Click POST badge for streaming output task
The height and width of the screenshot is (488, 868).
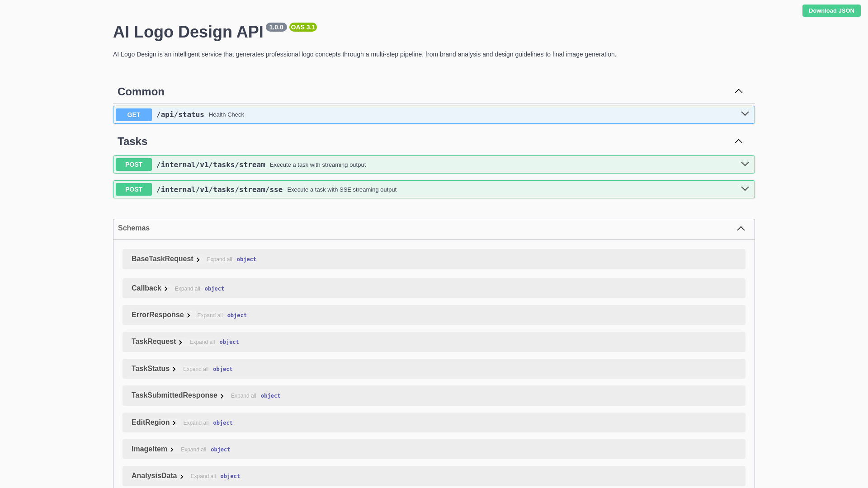134,164
